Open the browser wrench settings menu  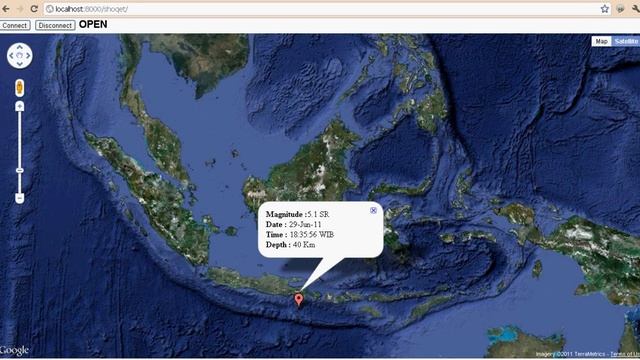click(636, 9)
